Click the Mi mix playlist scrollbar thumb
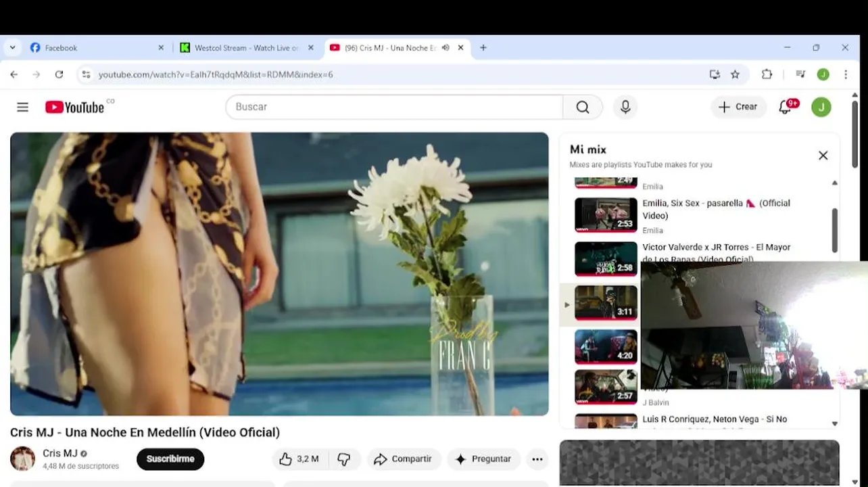Image resolution: width=868 pixels, height=487 pixels. [x=834, y=230]
